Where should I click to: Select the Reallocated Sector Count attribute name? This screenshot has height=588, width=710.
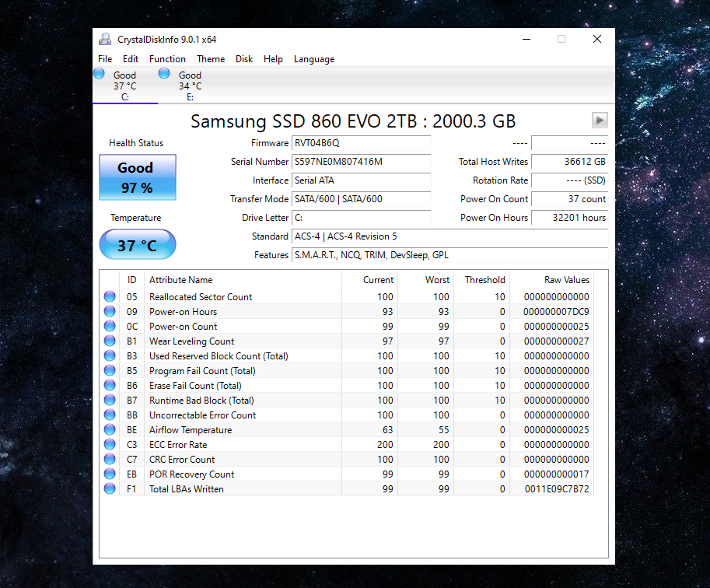coord(201,296)
